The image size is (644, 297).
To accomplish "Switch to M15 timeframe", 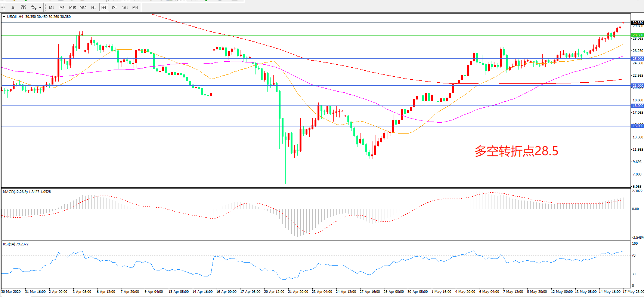I will (72, 7).
